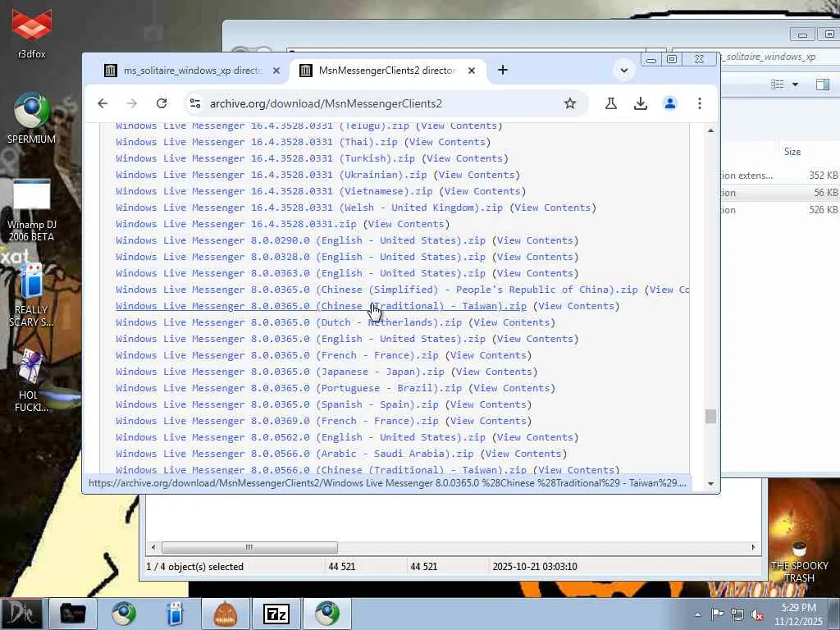View Contents of 8.0.0365.0 English zip

tap(535, 339)
